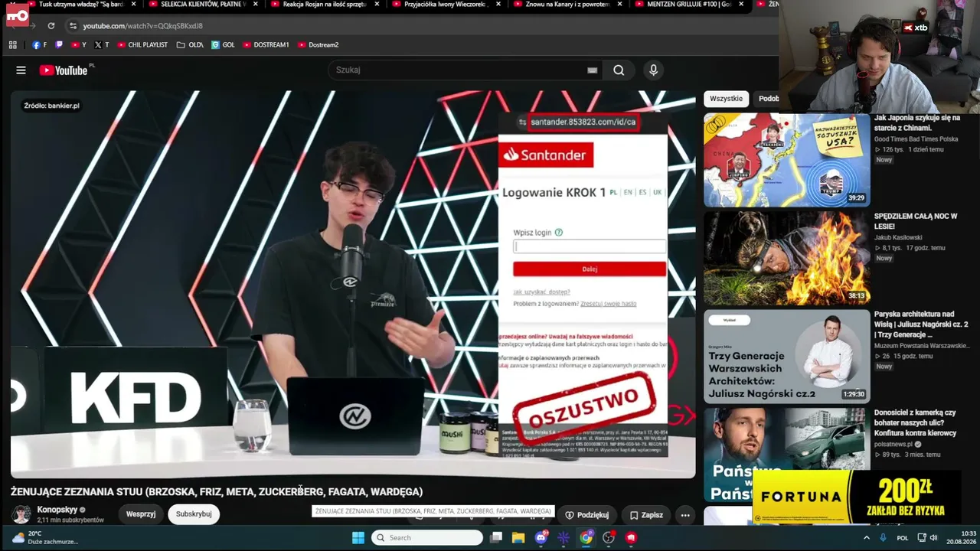Close the 'Przyjaciółka Iwony Wieczorek' tab
Screen dimensions: 980x551
(498, 5)
